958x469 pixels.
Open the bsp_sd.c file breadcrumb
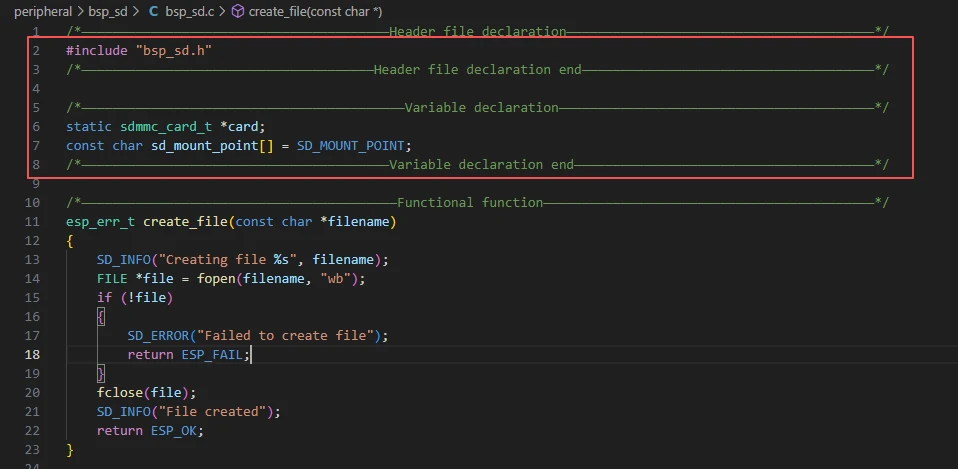pyautogui.click(x=188, y=11)
